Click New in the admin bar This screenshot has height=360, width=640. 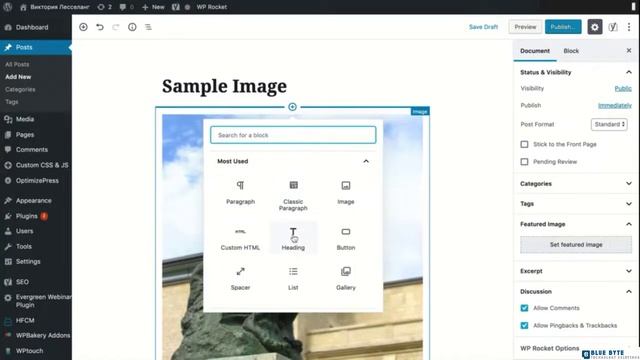[x=153, y=7]
